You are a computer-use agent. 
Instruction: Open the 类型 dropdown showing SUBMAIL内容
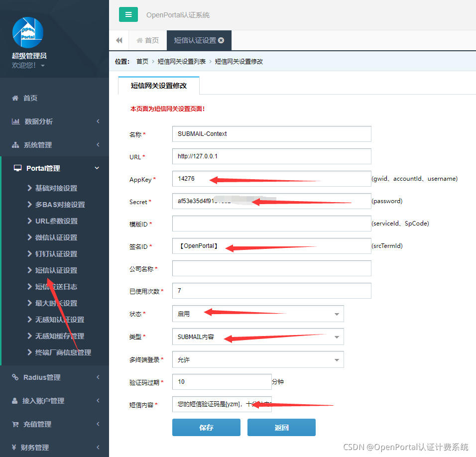(258, 337)
